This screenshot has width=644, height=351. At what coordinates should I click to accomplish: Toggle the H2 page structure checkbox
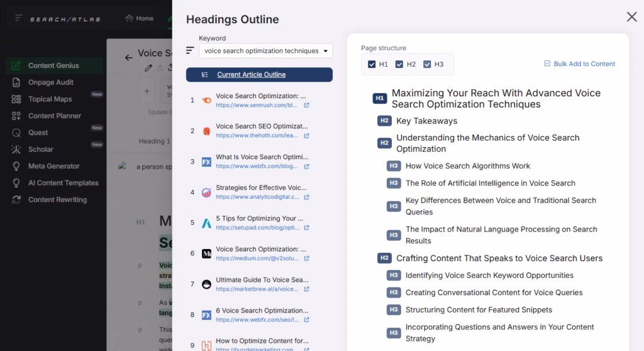point(399,64)
